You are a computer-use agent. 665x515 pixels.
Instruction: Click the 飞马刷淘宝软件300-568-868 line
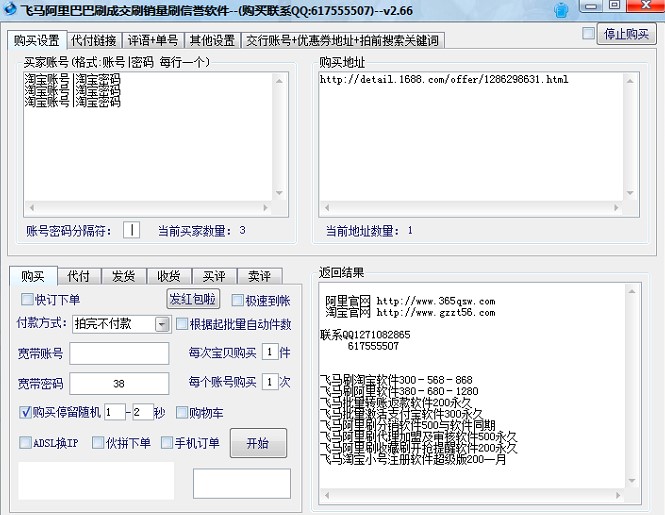point(396,380)
